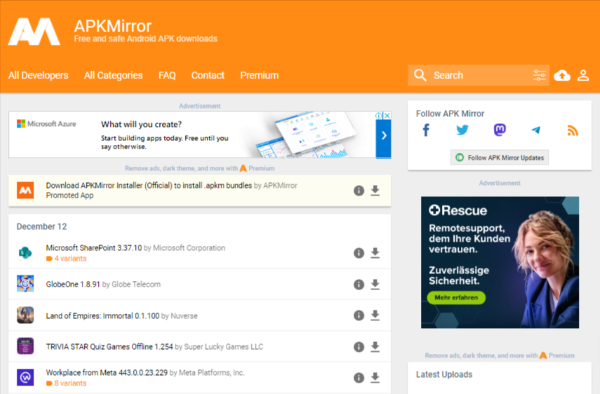The height and width of the screenshot is (394, 600).
Task: Click Mehr erfahren in Rescue ad
Action: pyautogui.click(x=456, y=298)
